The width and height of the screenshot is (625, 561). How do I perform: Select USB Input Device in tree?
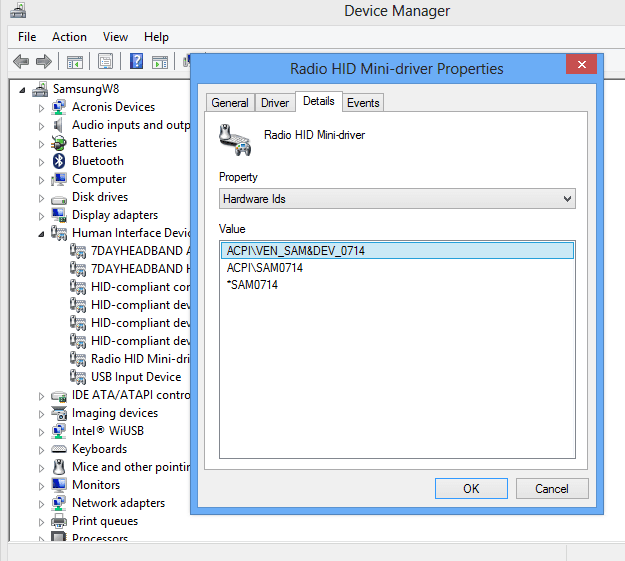click(x=135, y=377)
